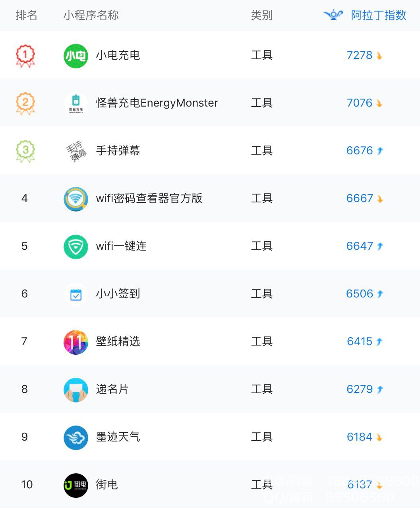420x509 pixels.
Task: Tap the blue 墨迹天气 cloud icon
Action: [75, 437]
